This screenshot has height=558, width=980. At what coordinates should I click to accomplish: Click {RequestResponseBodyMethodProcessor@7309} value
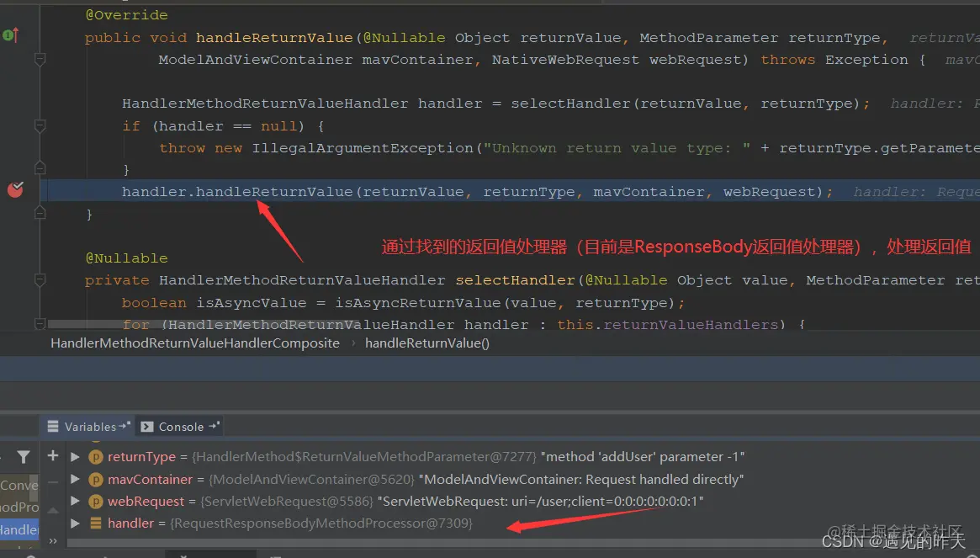tap(321, 523)
